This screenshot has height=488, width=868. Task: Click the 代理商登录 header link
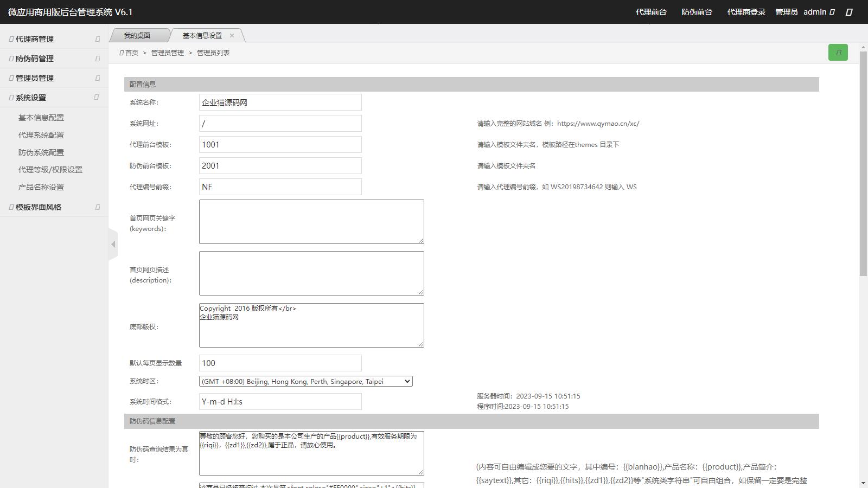[746, 12]
